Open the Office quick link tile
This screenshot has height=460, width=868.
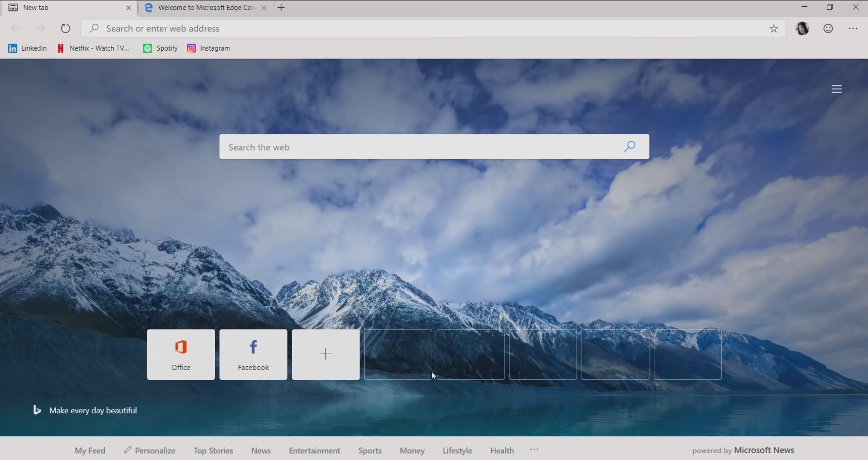[181, 355]
